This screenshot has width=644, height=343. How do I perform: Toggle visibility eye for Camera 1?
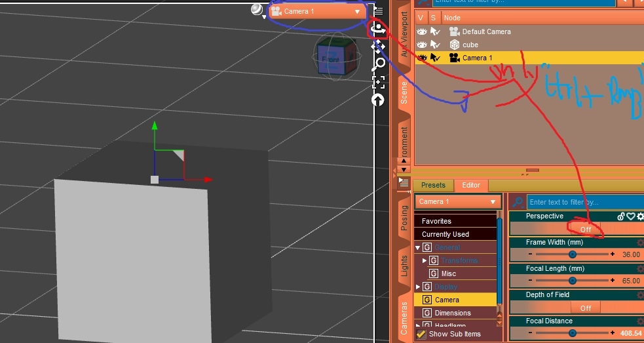point(421,58)
